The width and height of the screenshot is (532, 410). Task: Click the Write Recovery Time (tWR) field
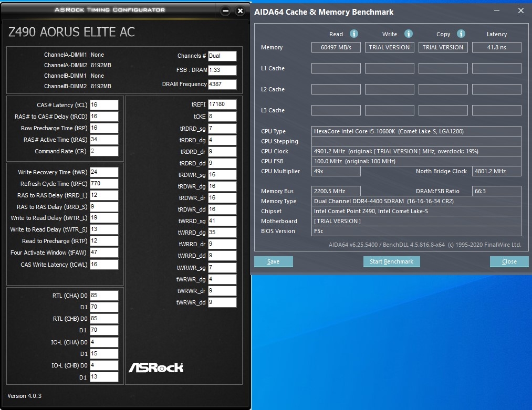104,172
